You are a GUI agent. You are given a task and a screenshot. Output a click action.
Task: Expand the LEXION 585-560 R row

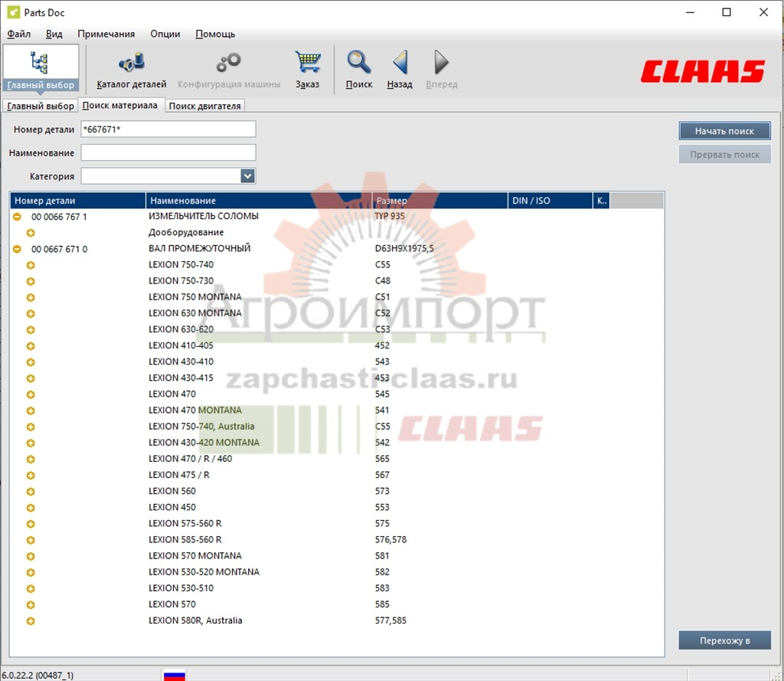tap(31, 540)
